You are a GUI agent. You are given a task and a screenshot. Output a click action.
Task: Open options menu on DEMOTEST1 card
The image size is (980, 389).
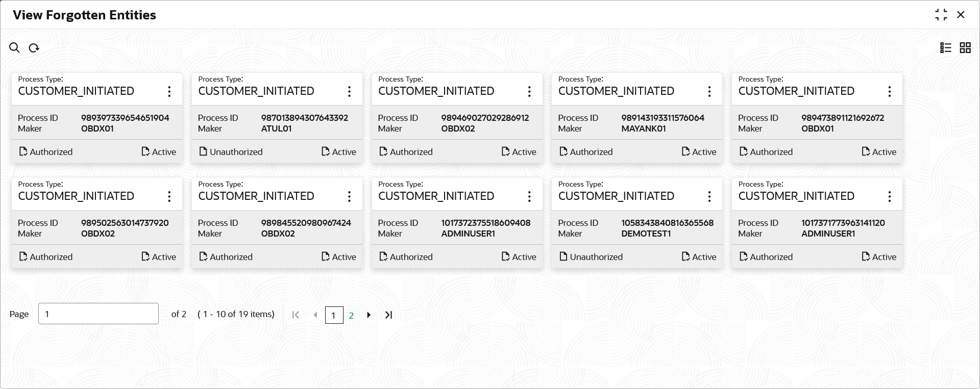[x=709, y=196]
